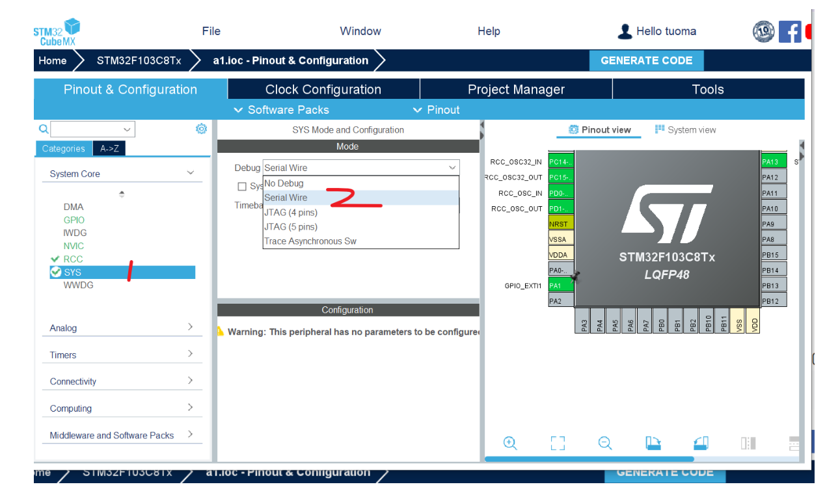Select RCC in System Core list
This screenshot has width=825, height=504.
pos(73,259)
